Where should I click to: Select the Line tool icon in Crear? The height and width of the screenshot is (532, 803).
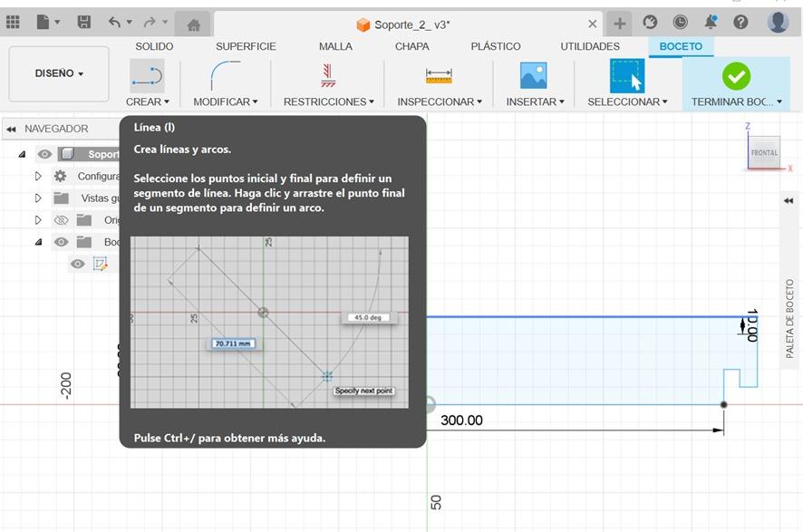click(x=147, y=76)
